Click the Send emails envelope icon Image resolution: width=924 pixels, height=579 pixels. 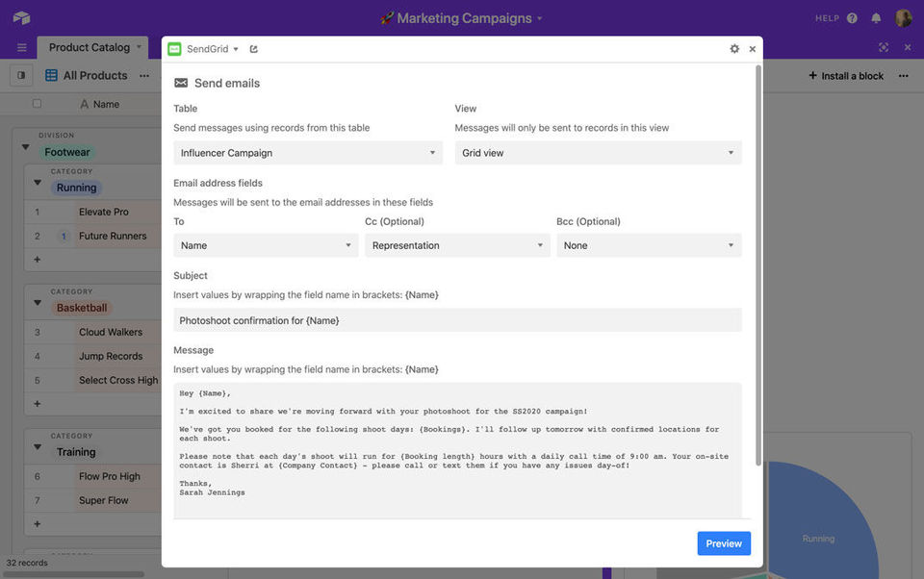pos(181,83)
